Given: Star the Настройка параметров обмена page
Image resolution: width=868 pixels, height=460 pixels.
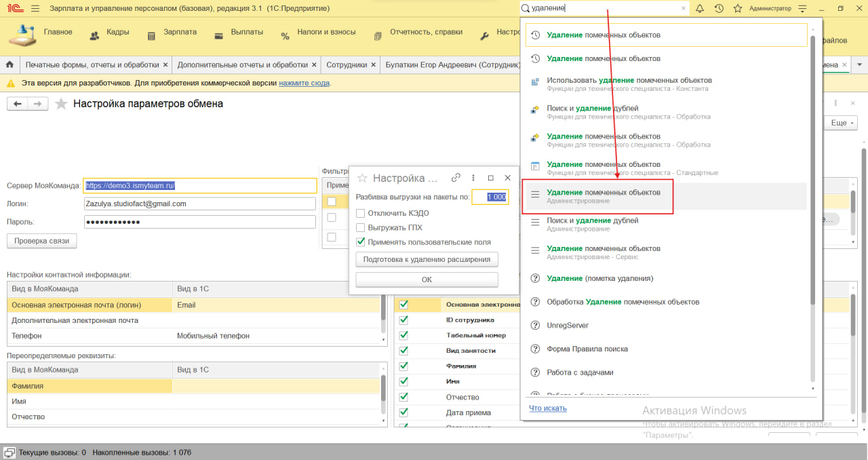Looking at the screenshot, I should [61, 104].
